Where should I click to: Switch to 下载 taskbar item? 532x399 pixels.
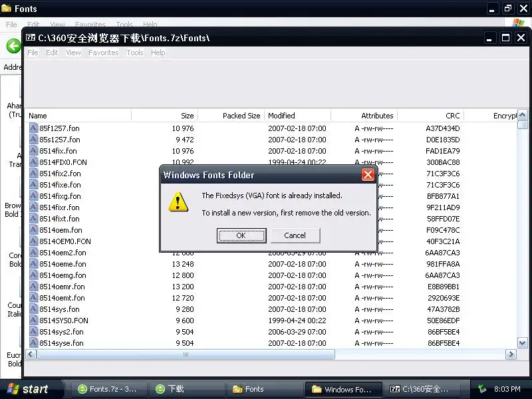pos(188,389)
